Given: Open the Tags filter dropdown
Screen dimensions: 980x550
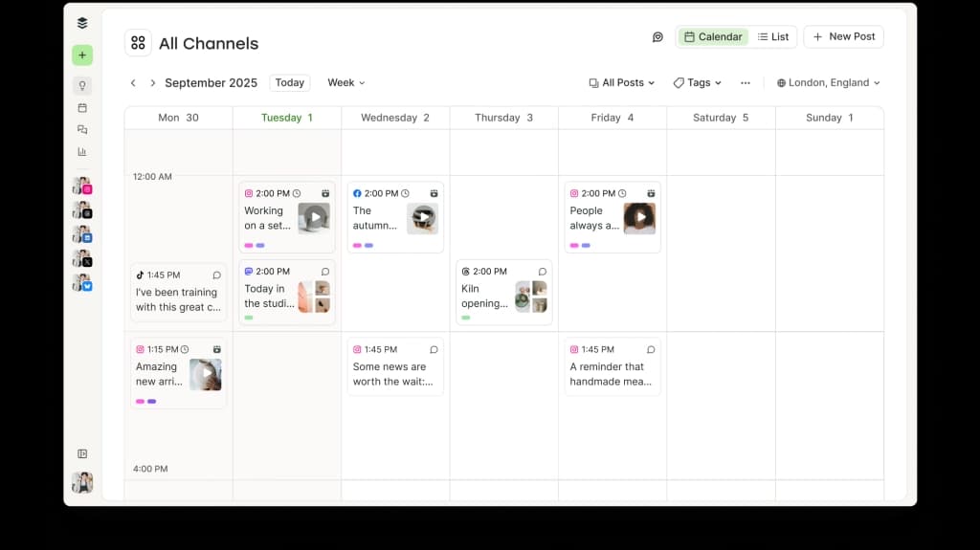Looking at the screenshot, I should point(698,83).
